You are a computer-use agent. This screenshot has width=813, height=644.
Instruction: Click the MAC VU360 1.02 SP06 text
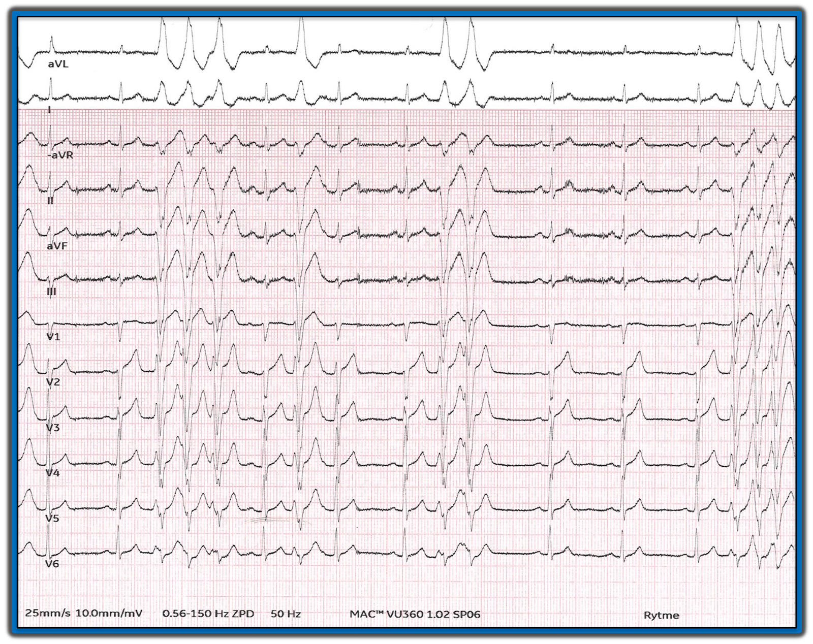415,614
